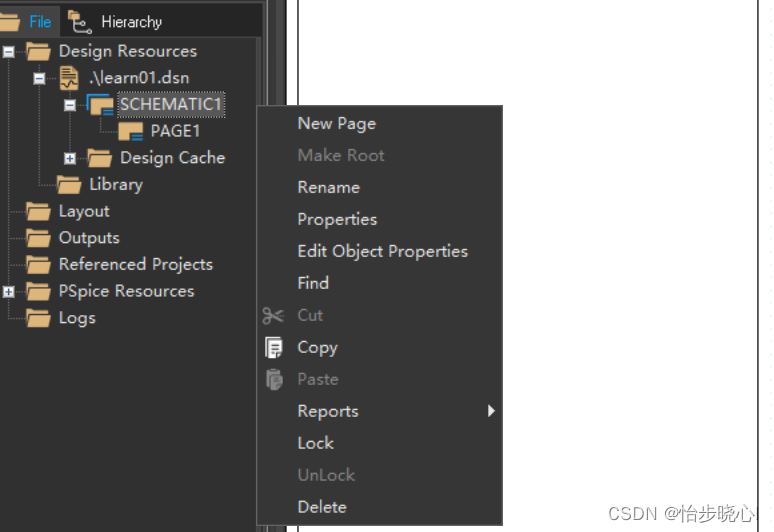The image size is (774, 532).
Task: Select Rename in the context menu
Action: point(328,188)
